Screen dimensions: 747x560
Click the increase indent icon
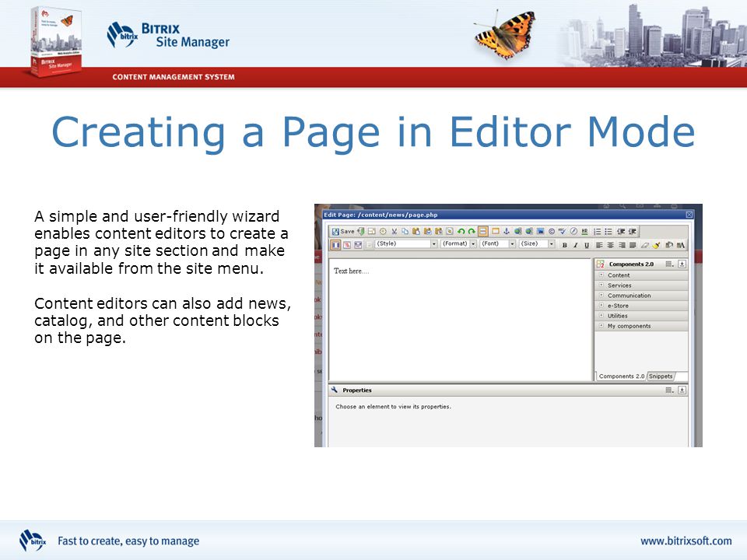point(633,232)
